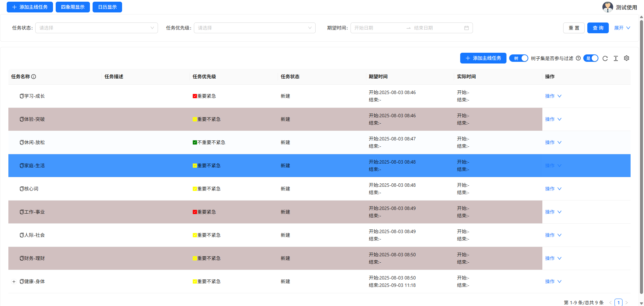Toggle the 树 display mode switch

point(519,58)
